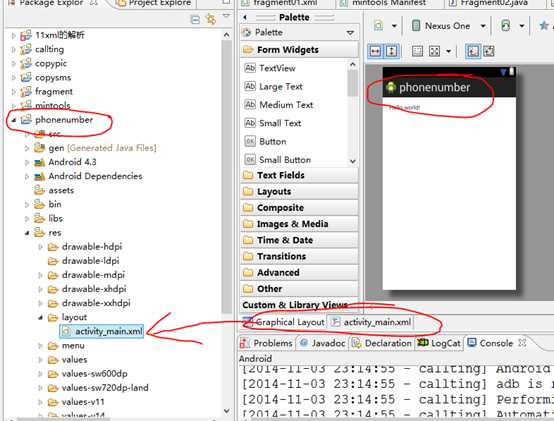Select drawable-xhdpi folder

(x=94, y=289)
